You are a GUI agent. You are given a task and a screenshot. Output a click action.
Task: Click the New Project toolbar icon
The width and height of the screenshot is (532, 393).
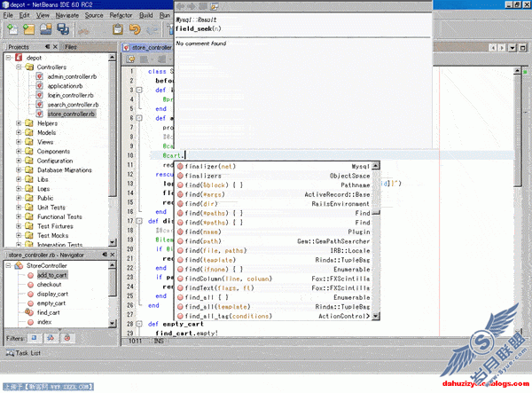(x=28, y=29)
